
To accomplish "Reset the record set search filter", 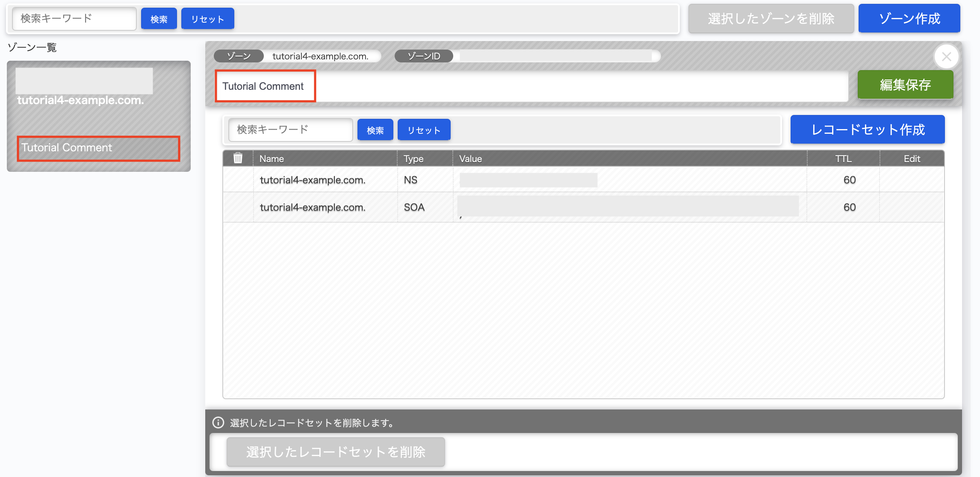I will point(424,130).
